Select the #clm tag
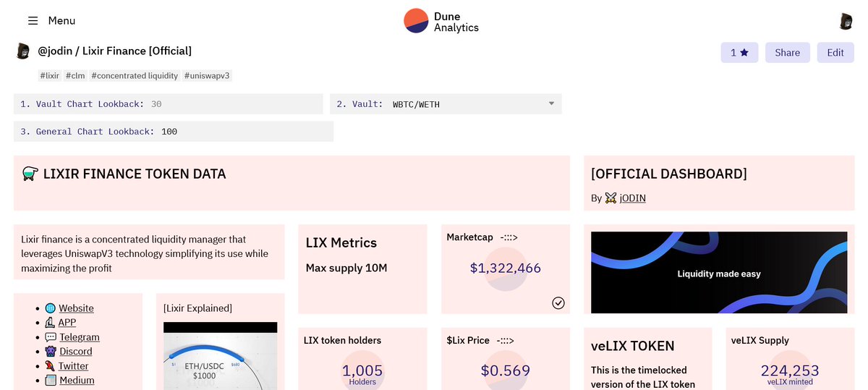 tap(75, 75)
